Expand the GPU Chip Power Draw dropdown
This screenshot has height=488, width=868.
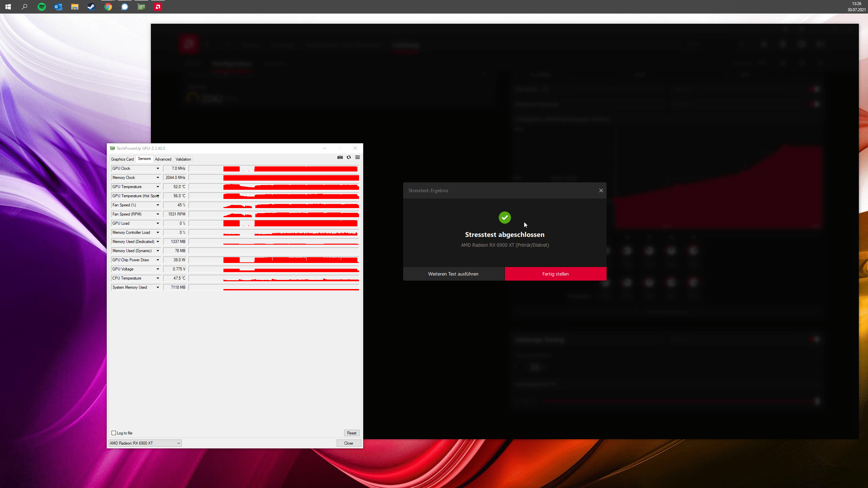click(158, 260)
